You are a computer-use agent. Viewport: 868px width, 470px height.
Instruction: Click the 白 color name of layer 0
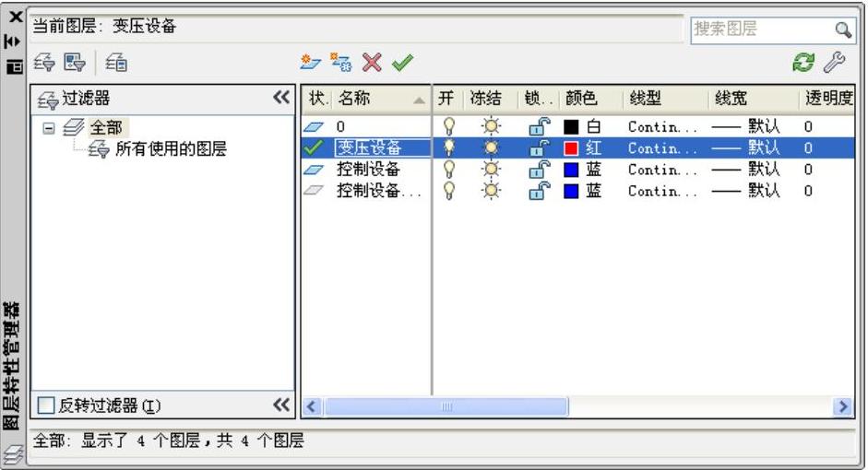(x=593, y=126)
